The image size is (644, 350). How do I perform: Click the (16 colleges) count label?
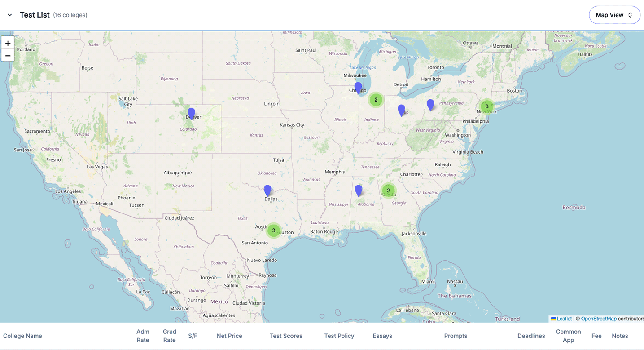[x=70, y=15]
